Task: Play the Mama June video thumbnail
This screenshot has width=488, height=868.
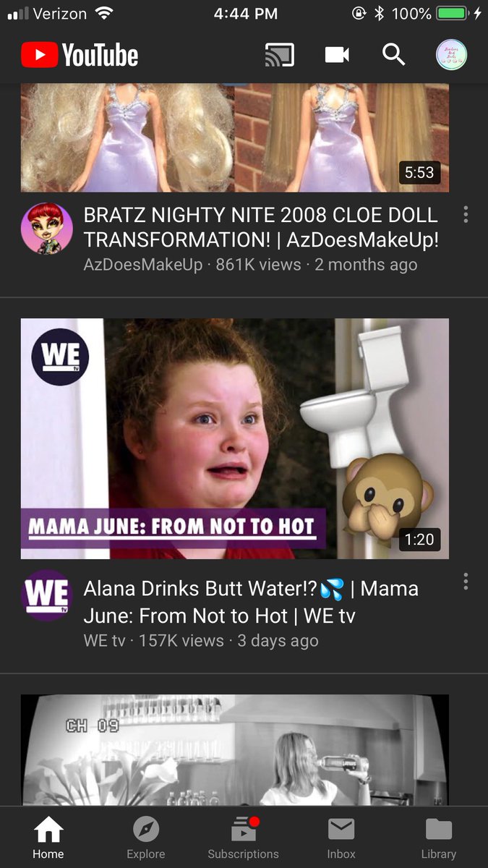Action: pos(235,439)
